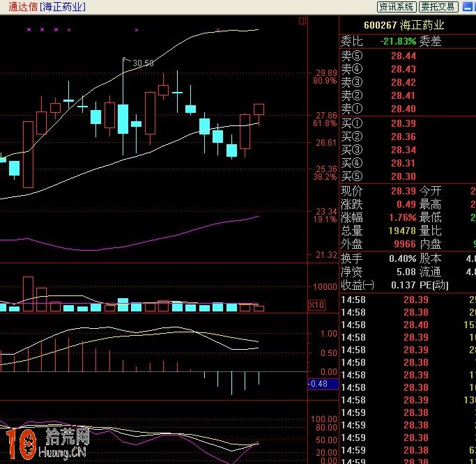This screenshot has height=464, width=476.
Task: Select the 卖③ ask row at 28.42
Action: pyautogui.click(x=408, y=82)
